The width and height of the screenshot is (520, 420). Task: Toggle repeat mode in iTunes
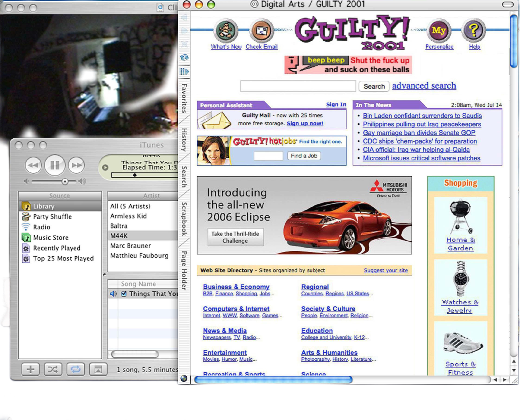point(76,369)
